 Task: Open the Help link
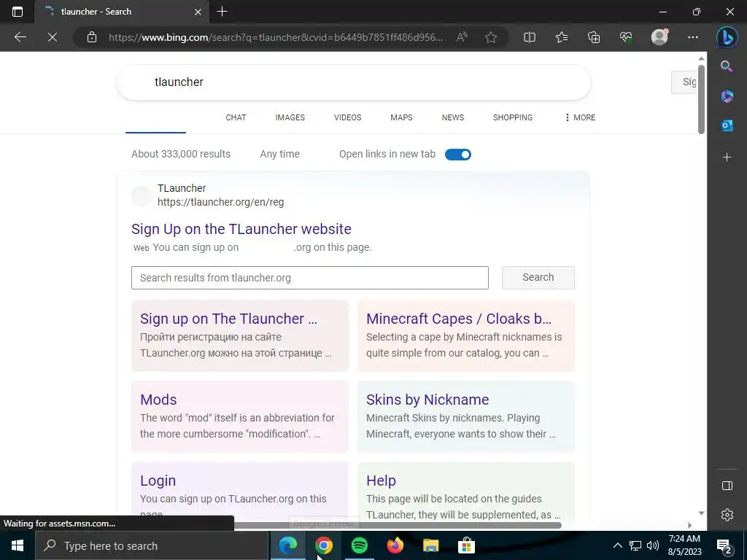click(381, 481)
